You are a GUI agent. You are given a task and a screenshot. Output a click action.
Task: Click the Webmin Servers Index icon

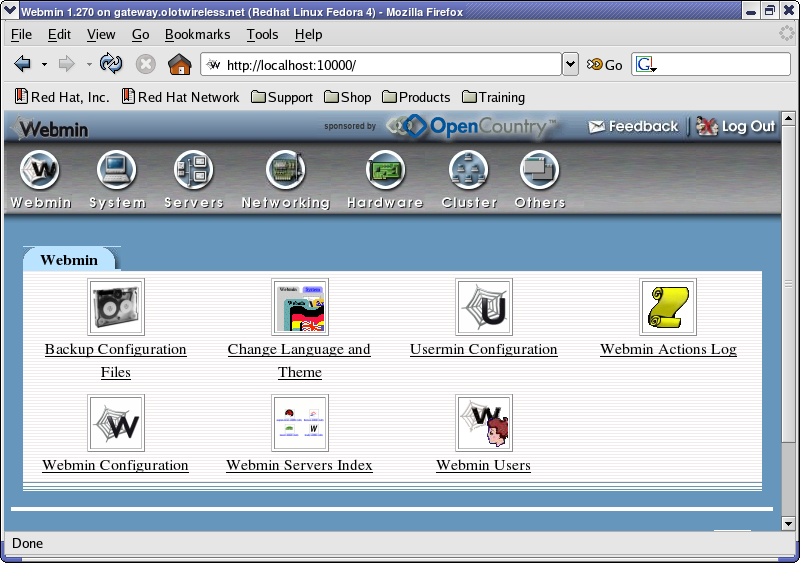(300, 423)
